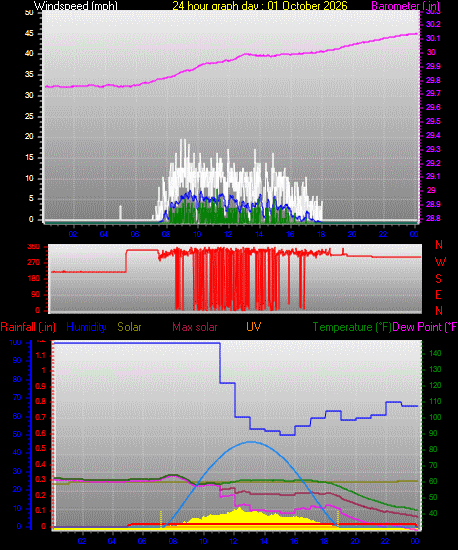Click the 140 temperature axis value
458x550 pixels.
(x=436, y=354)
